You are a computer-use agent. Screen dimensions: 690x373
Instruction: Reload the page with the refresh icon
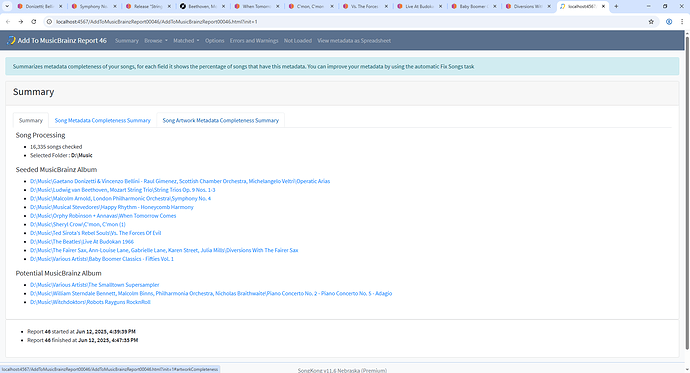click(x=34, y=22)
